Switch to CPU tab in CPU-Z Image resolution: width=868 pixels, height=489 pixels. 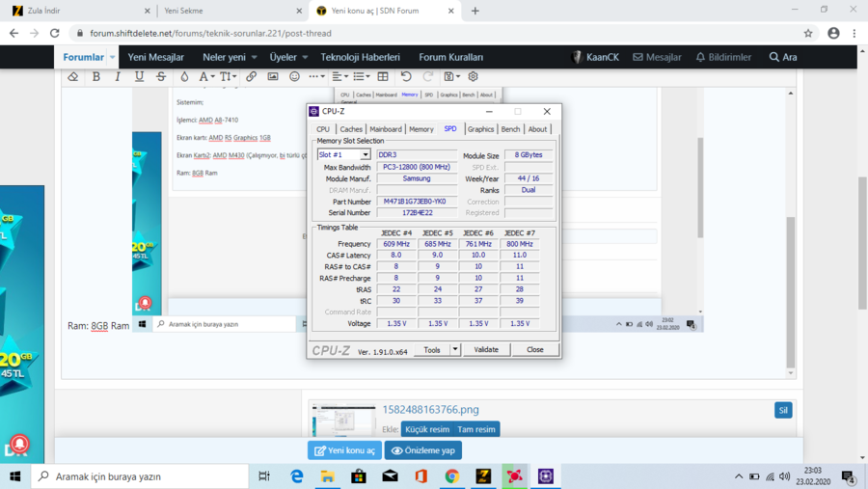pos(323,129)
